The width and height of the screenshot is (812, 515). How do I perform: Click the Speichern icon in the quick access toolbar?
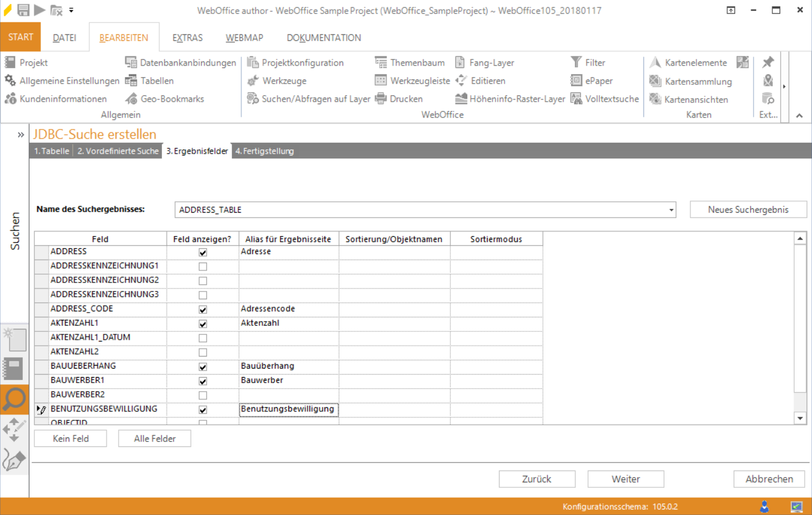tap(23, 9)
